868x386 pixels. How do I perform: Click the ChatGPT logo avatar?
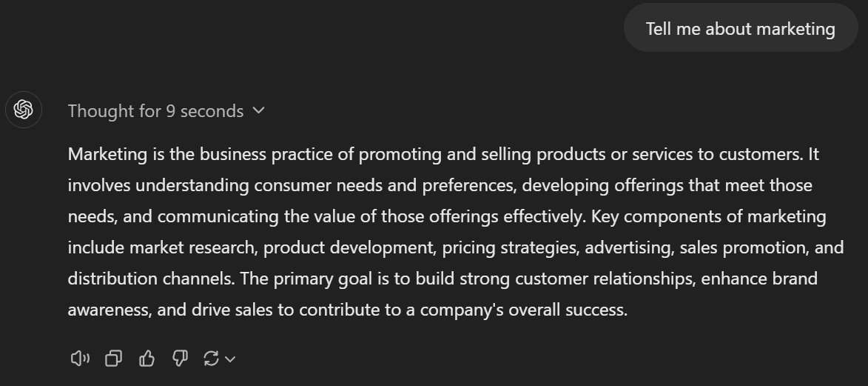[23, 110]
